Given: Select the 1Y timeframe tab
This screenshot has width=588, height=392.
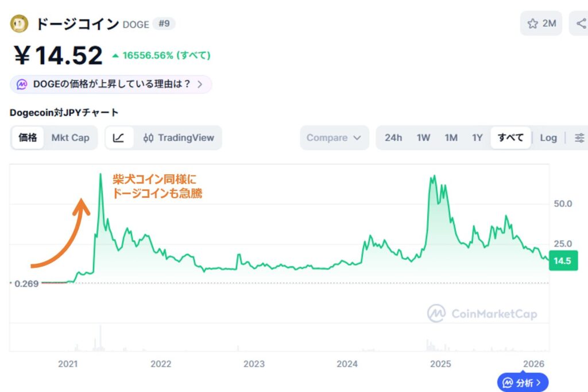Looking at the screenshot, I should pos(478,137).
